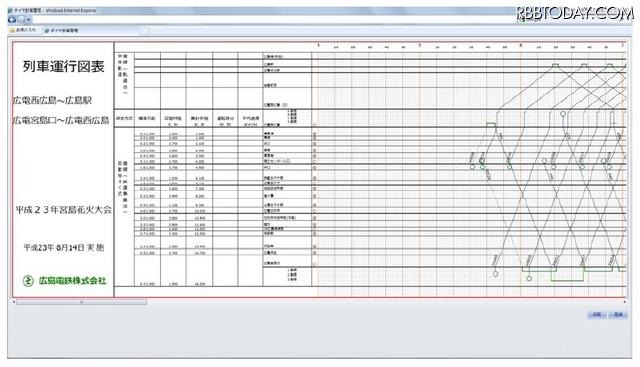
Task: Open the recent pages dropdown arrow
Action: [x=29, y=20]
